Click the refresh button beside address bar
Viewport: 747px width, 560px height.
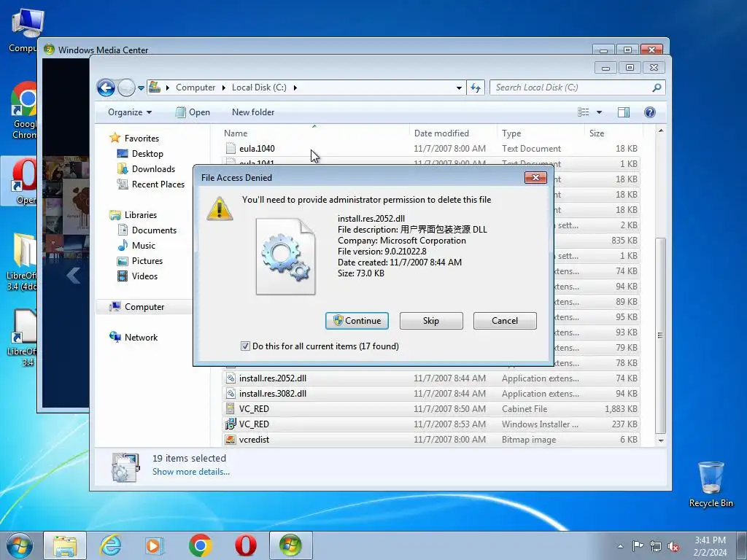click(476, 87)
